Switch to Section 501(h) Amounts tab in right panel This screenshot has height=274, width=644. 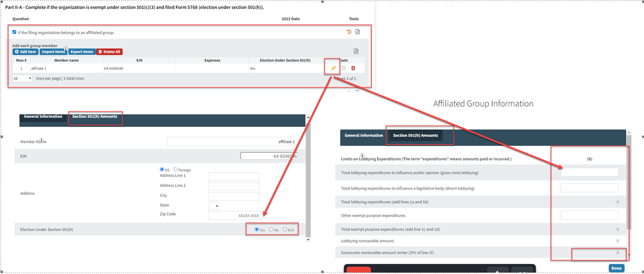tap(415, 136)
